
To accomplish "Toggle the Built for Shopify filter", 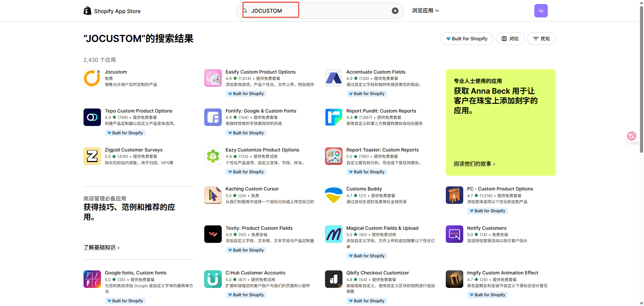I will coord(467,39).
